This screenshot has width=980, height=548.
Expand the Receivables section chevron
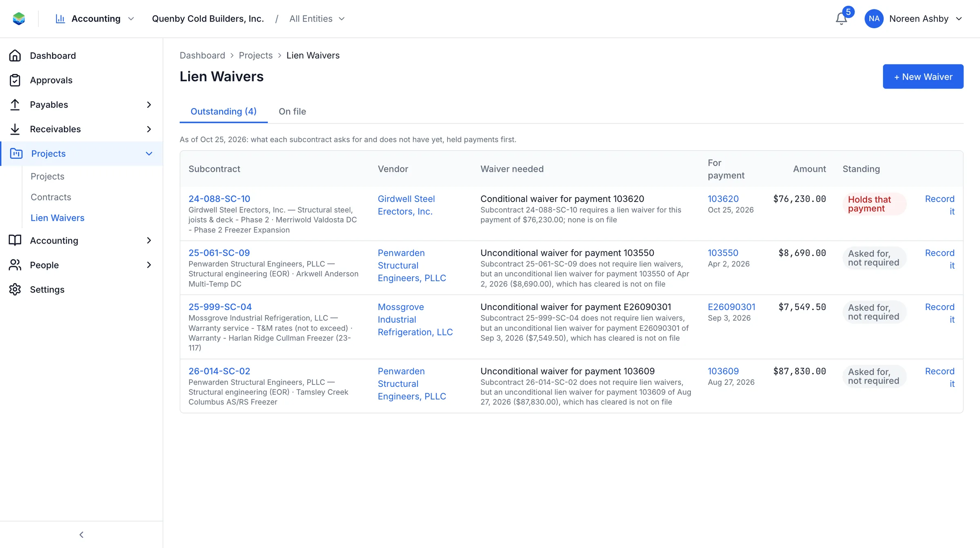point(149,129)
